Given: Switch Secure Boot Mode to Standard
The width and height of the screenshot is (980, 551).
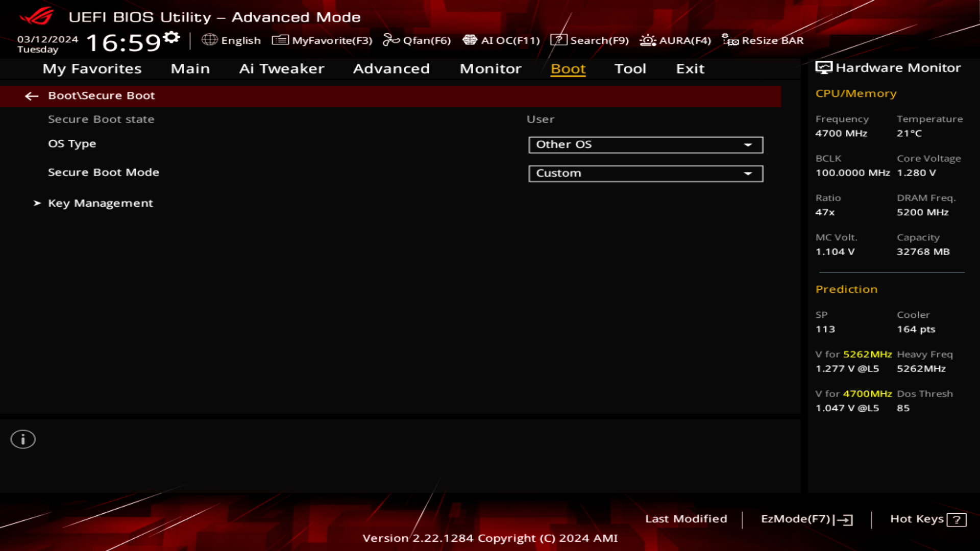Looking at the screenshot, I should tap(645, 173).
